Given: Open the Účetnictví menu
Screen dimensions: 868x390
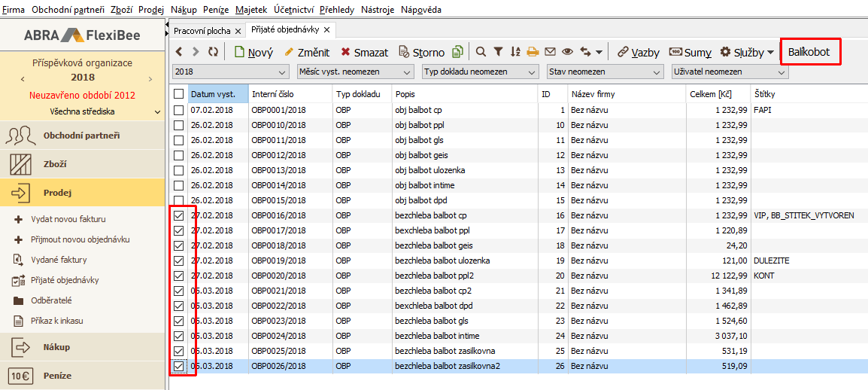Looking at the screenshot, I should click(293, 10).
